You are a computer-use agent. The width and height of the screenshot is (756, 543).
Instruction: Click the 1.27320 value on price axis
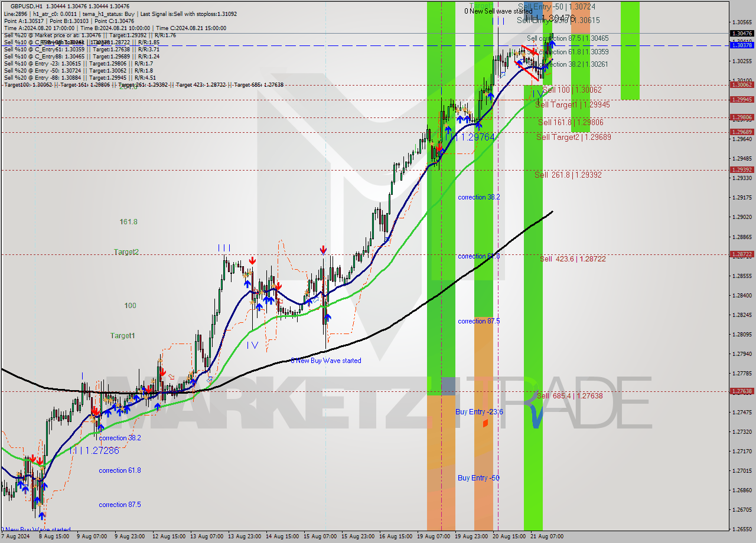pyautogui.click(x=742, y=431)
